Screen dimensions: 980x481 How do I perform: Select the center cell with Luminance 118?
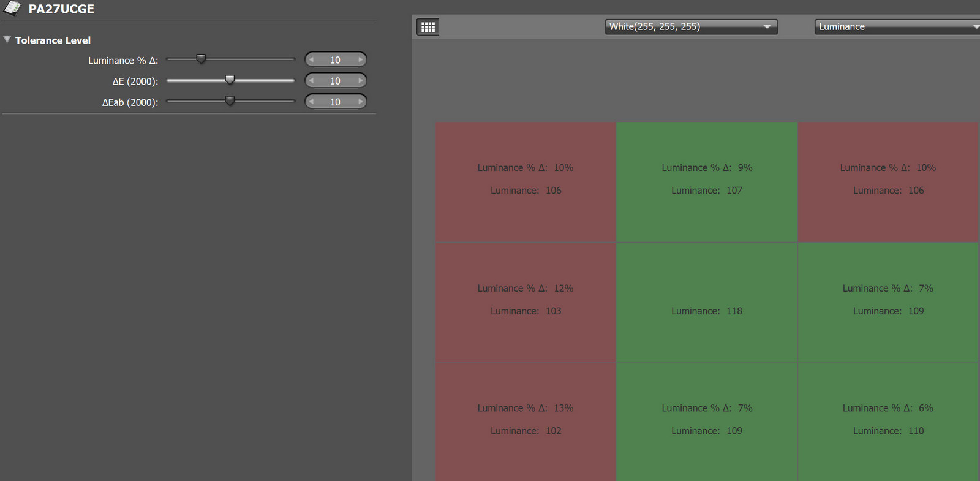(706, 301)
